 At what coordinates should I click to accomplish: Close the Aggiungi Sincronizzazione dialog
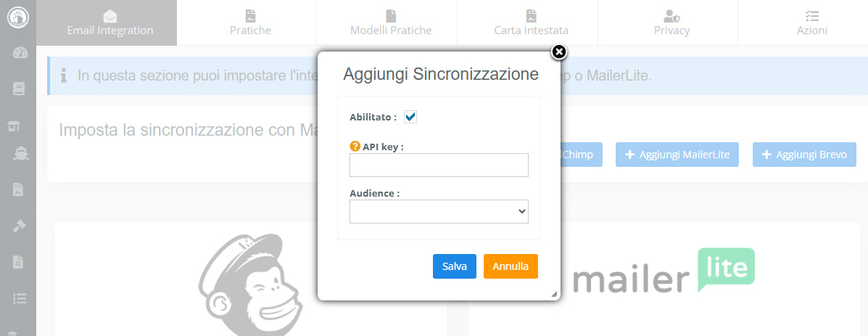(559, 52)
